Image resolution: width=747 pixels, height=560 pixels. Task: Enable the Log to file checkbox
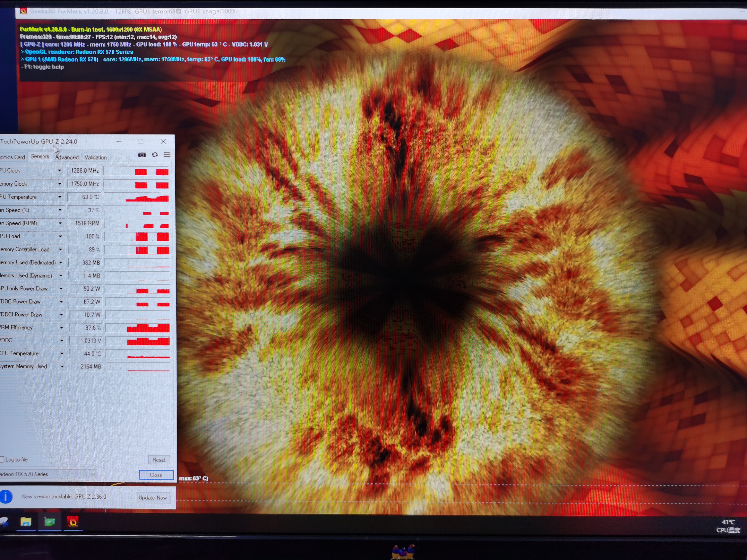(x=2, y=460)
